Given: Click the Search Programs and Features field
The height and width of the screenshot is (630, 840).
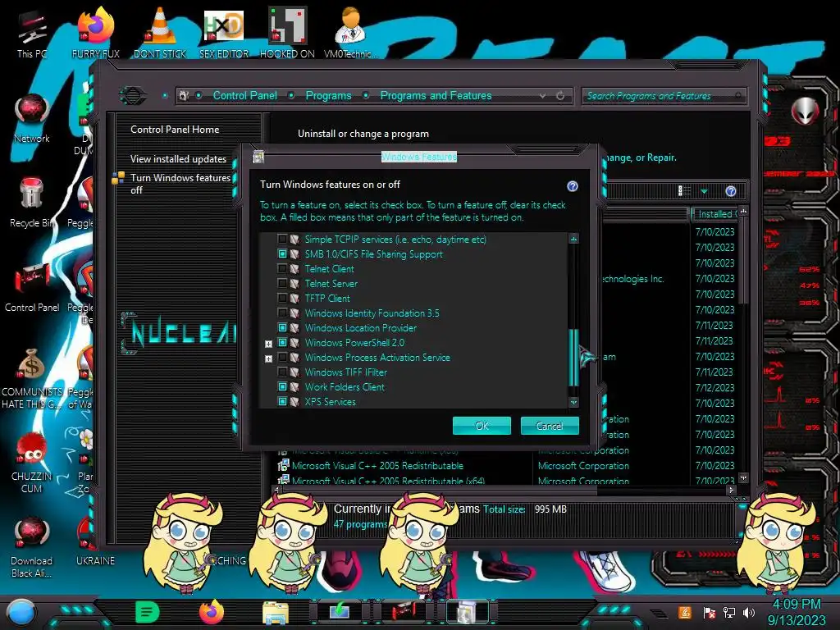Looking at the screenshot, I should tap(663, 96).
